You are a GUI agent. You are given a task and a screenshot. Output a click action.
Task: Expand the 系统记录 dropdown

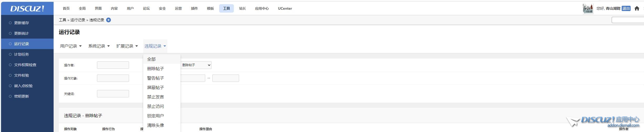point(99,46)
